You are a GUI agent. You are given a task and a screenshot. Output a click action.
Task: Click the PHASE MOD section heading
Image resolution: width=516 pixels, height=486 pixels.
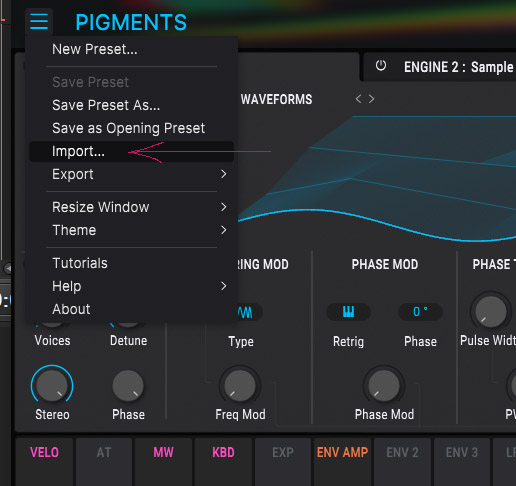click(x=385, y=264)
